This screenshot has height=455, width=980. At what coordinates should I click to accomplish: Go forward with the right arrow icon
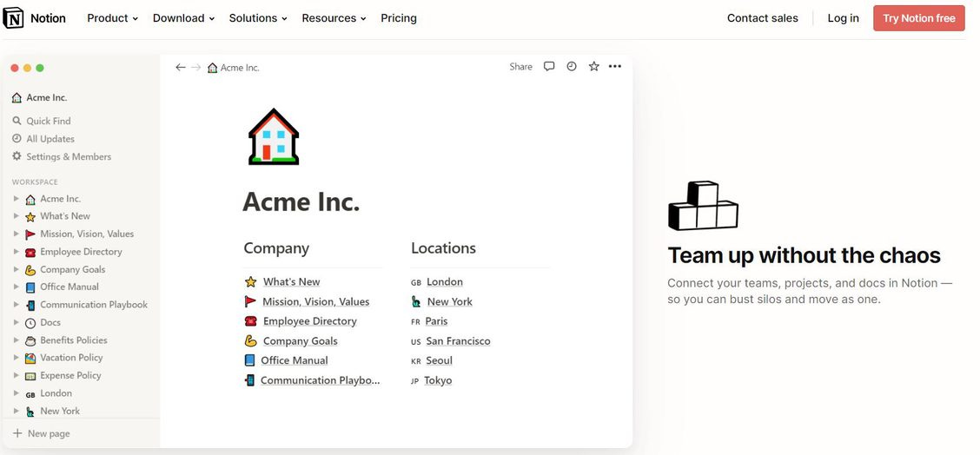point(196,68)
